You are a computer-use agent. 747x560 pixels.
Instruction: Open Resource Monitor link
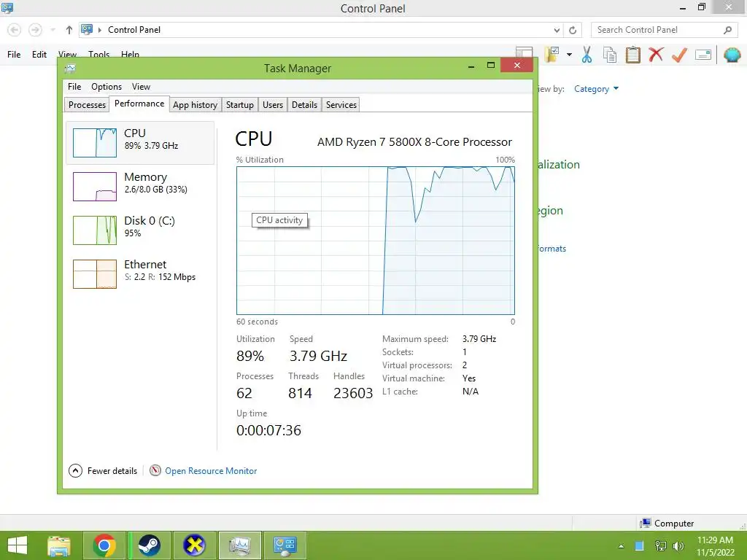click(x=211, y=471)
